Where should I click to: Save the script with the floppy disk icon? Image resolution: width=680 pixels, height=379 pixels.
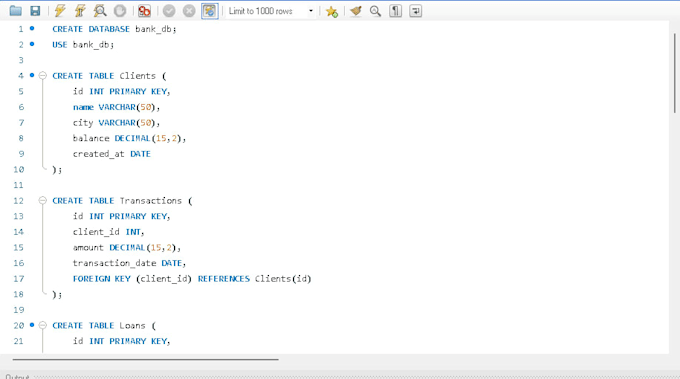(x=35, y=11)
